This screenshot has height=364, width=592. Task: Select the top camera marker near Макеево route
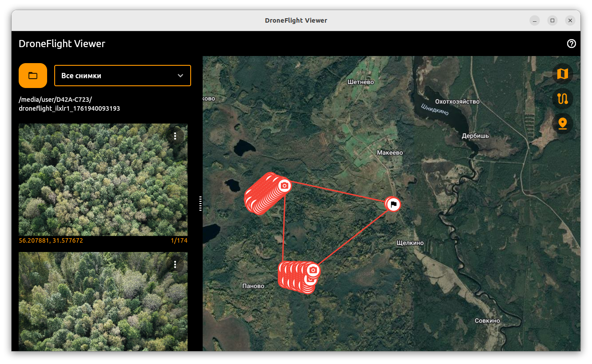(284, 185)
